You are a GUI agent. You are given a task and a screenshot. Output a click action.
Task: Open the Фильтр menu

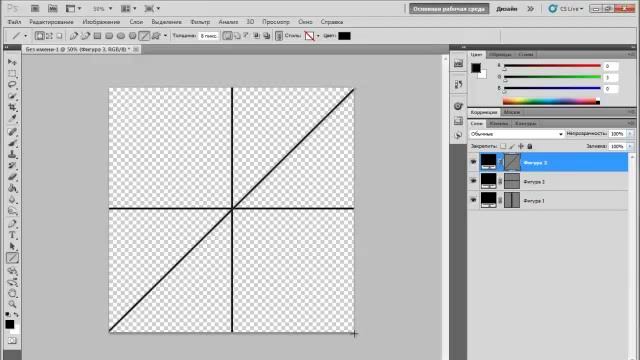(200, 22)
